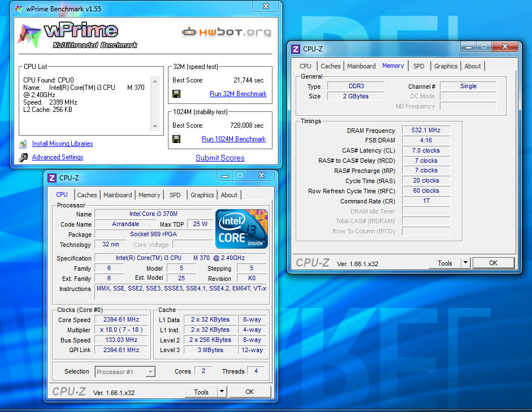Image resolution: width=532 pixels, height=412 pixels.
Task: Click the save icon for 32M score
Action: (176, 94)
